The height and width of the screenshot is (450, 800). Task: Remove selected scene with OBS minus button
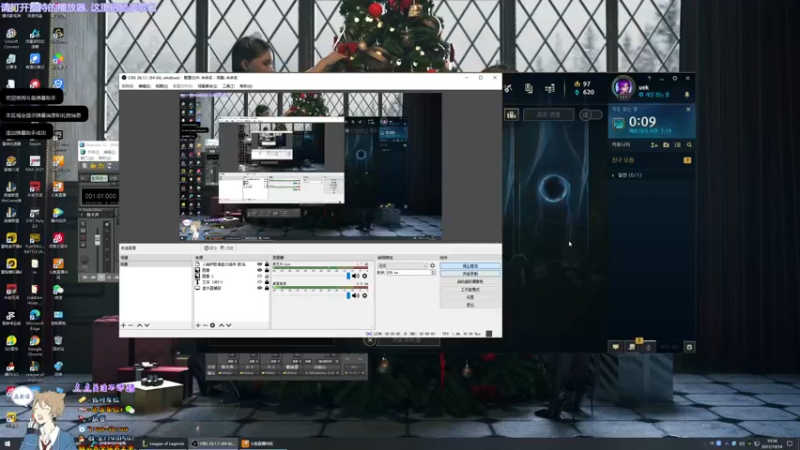pos(131,325)
